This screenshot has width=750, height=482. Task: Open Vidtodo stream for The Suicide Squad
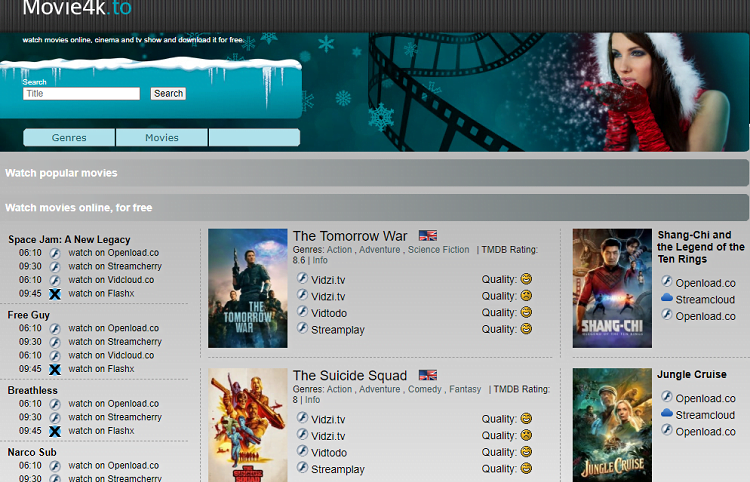pyautogui.click(x=329, y=453)
